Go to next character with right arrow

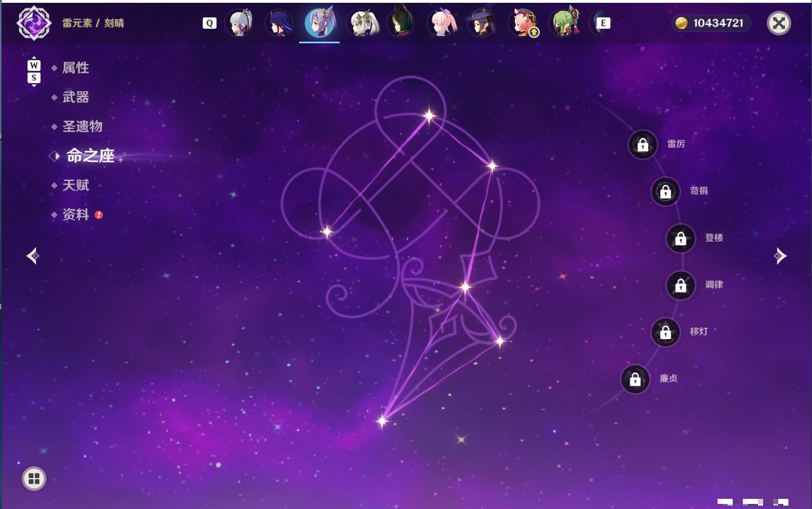click(780, 256)
